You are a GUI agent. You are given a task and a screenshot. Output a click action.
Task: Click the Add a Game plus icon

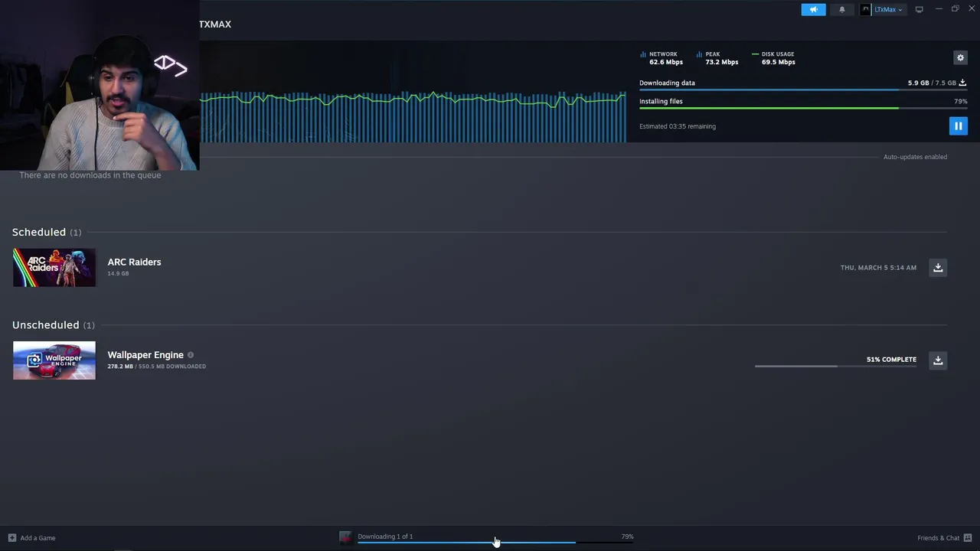[x=11, y=538]
